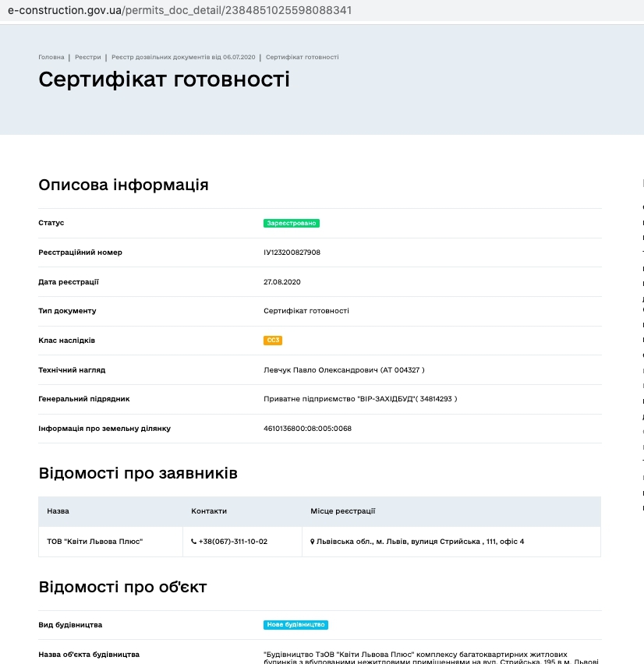Open the Головна breadcrumb link

(51, 57)
